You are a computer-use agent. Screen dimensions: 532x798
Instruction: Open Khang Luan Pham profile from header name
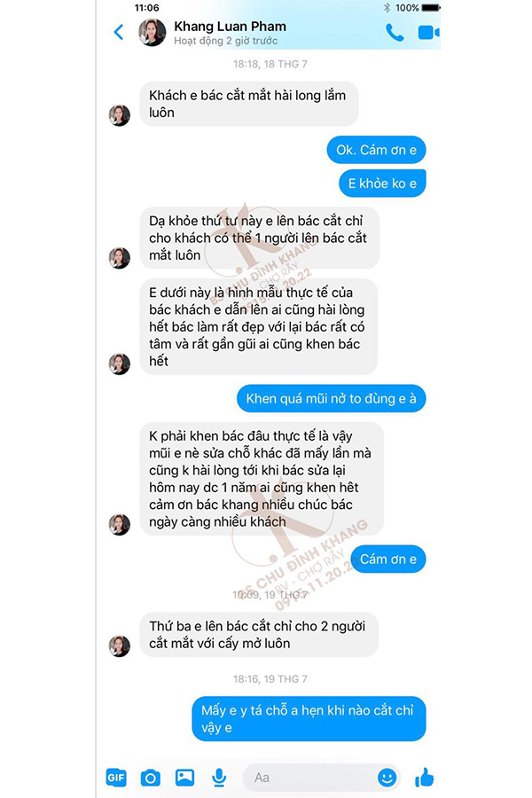pyautogui.click(x=230, y=27)
